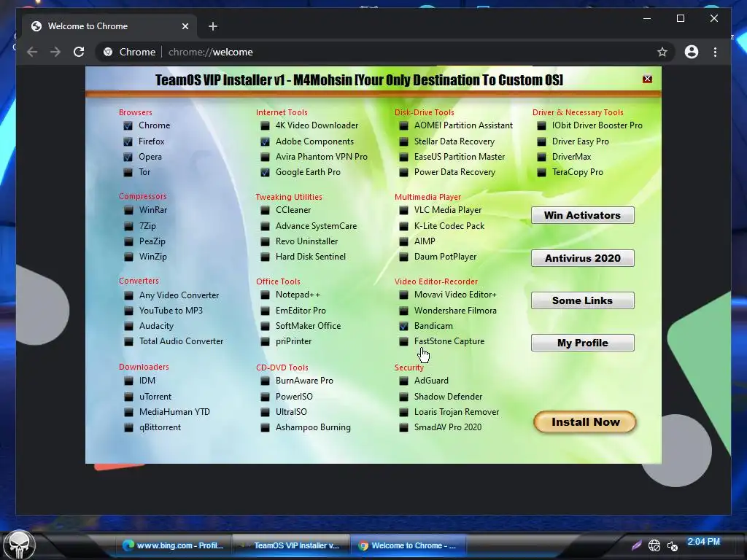Screen dimensions: 747x560
Task: Uncheck Google Earth Pro
Action: [266, 172]
